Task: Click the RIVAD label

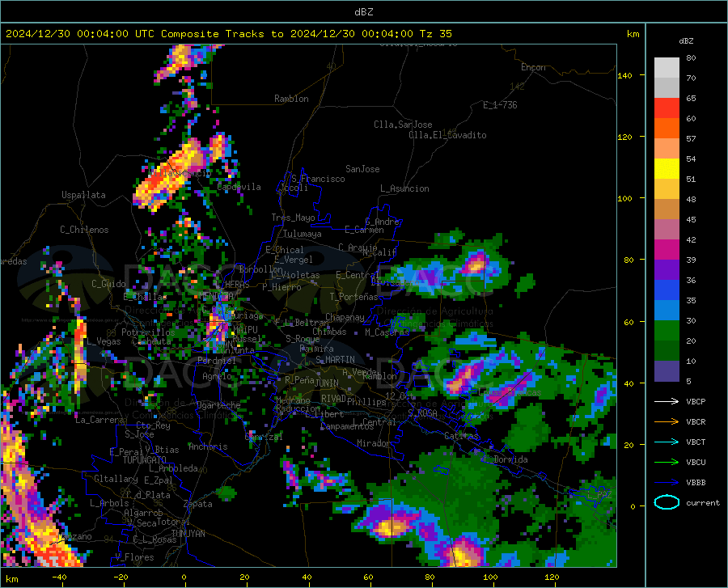Action: coord(333,398)
